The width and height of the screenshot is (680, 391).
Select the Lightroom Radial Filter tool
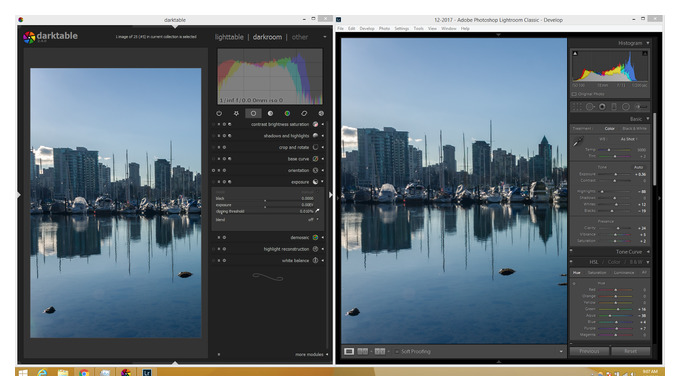pyautogui.click(x=626, y=107)
